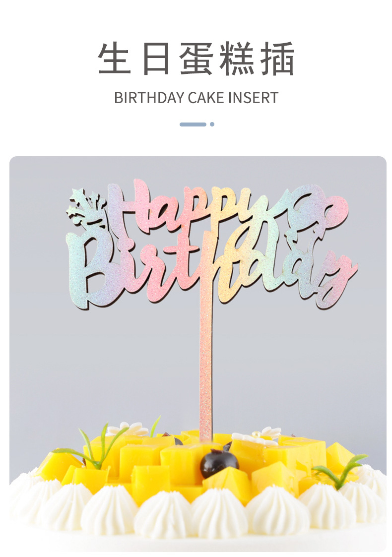
Task: Click the dark blueberry on the cake
Action: [x=219, y=463]
